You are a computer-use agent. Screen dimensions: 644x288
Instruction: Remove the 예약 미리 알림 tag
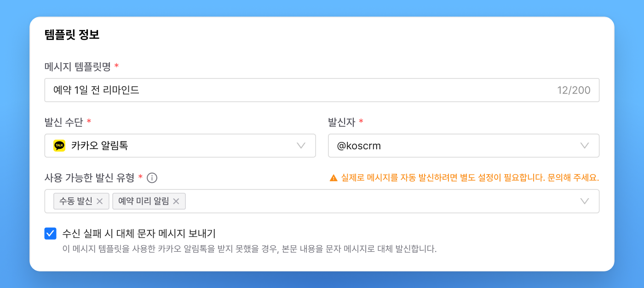pos(176,201)
